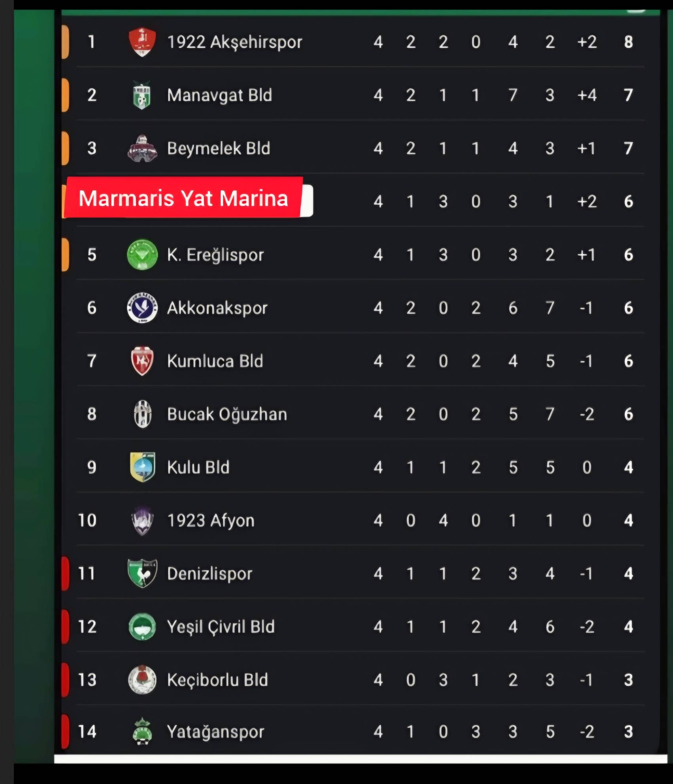The height and width of the screenshot is (784, 673).
Task: Click the Denizlispor rooster crest
Action: (142, 573)
